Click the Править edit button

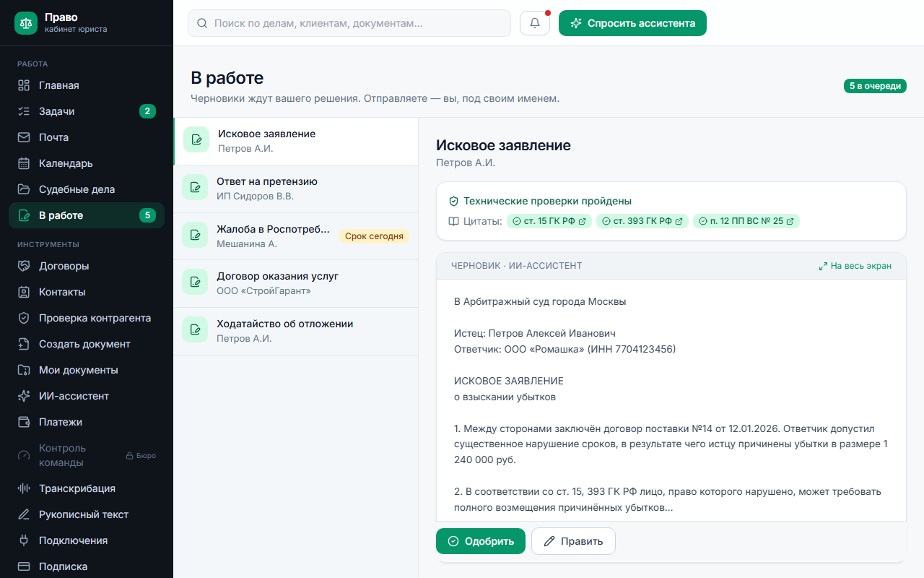point(573,541)
